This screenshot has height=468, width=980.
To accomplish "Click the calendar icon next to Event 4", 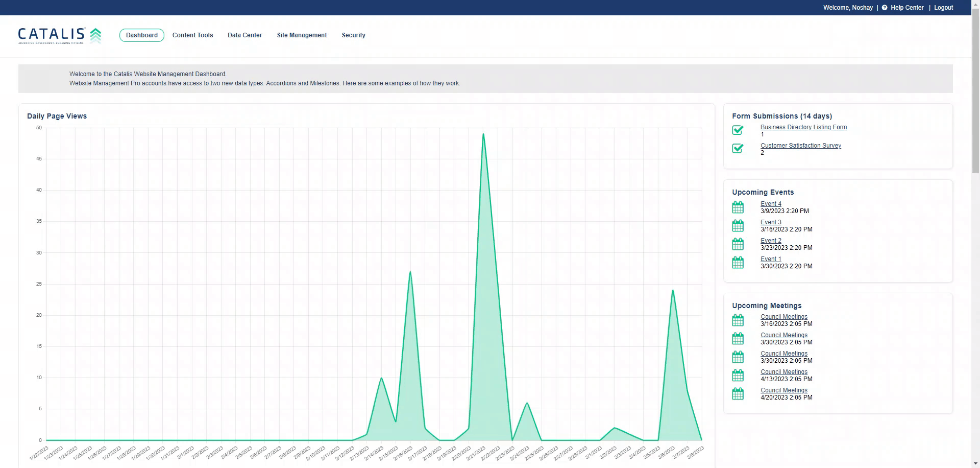I will [738, 207].
